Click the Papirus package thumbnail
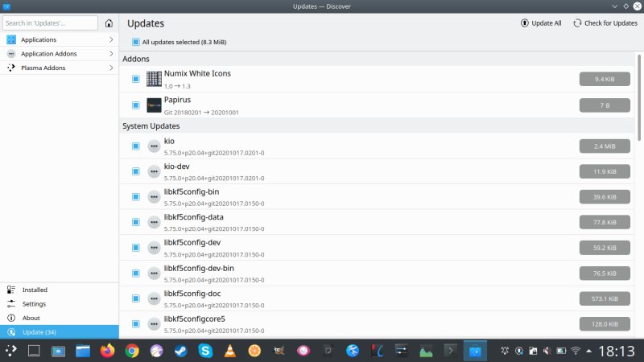 [154, 105]
